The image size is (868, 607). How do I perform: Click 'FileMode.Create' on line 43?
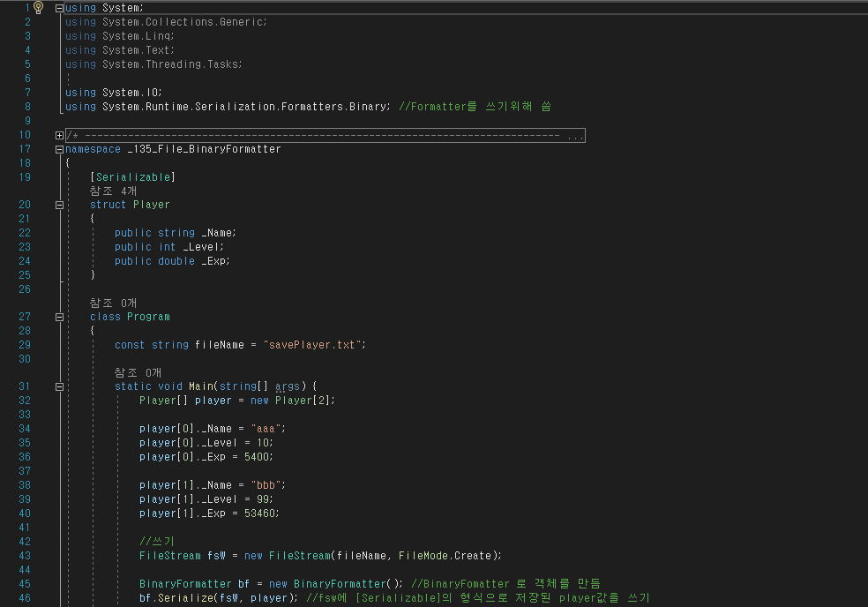coord(445,556)
